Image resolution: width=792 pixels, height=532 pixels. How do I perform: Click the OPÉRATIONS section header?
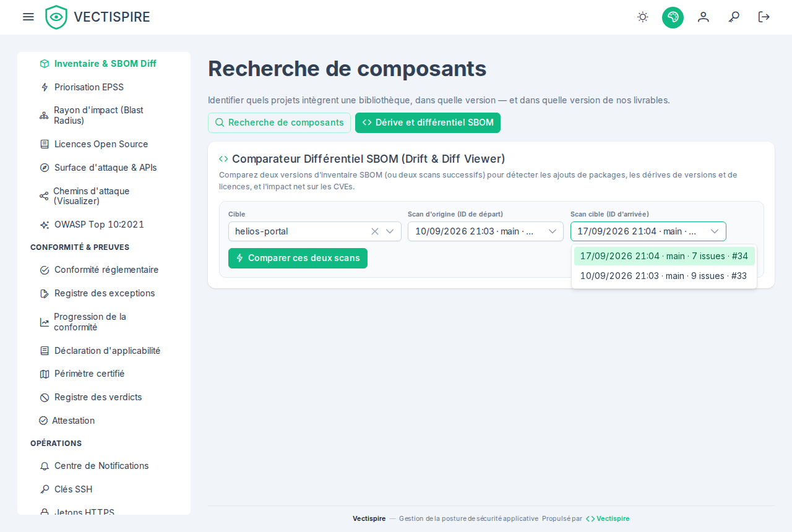(x=56, y=444)
